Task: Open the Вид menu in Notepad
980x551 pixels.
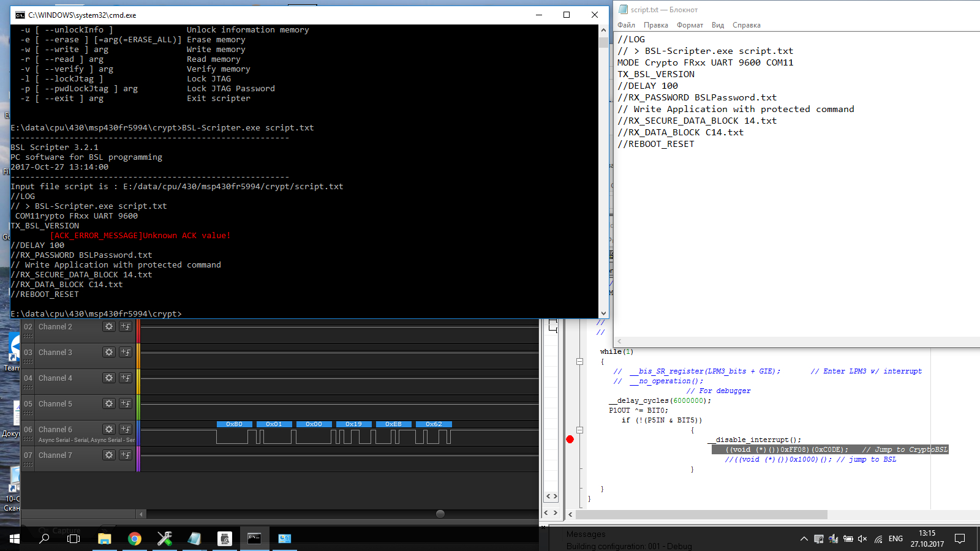Action: point(718,24)
